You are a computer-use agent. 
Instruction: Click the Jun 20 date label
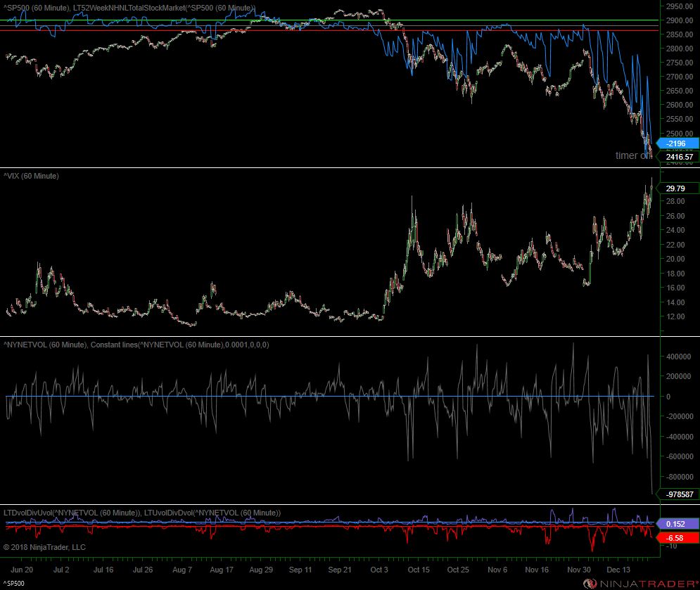tap(22, 570)
